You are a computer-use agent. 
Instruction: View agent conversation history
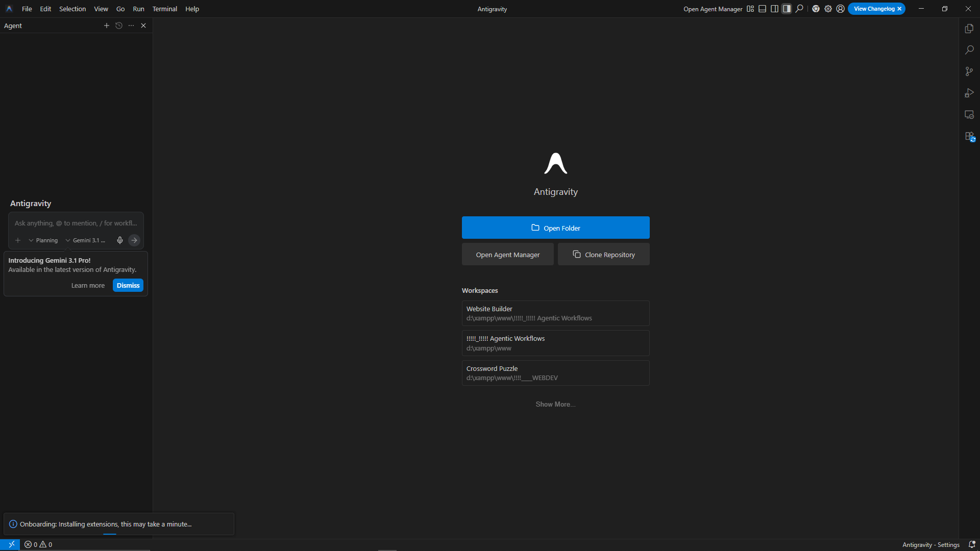point(118,26)
